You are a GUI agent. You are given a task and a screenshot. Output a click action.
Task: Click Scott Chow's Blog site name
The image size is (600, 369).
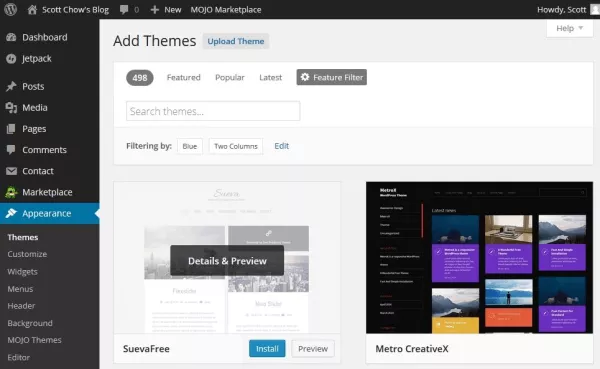coord(75,10)
